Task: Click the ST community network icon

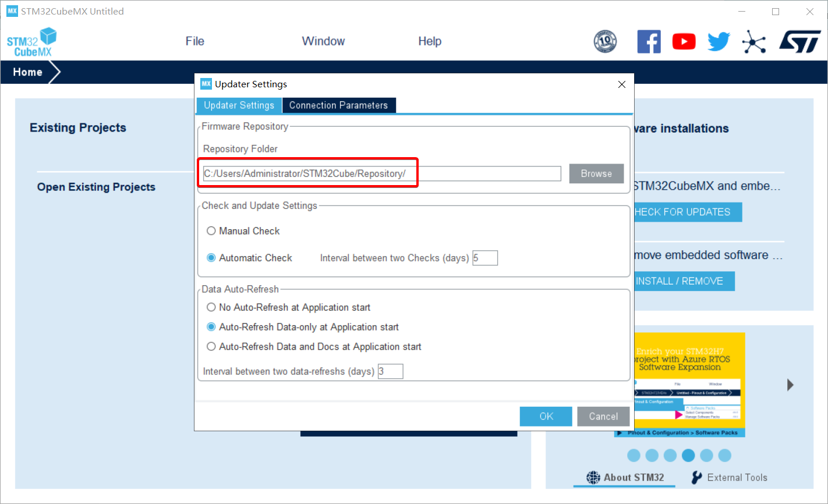Action: click(x=753, y=42)
